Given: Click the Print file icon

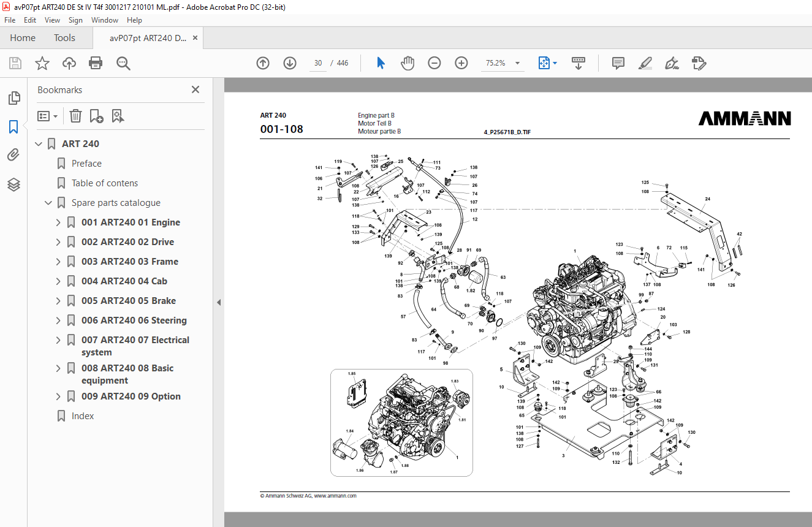Looking at the screenshot, I should click(96, 63).
